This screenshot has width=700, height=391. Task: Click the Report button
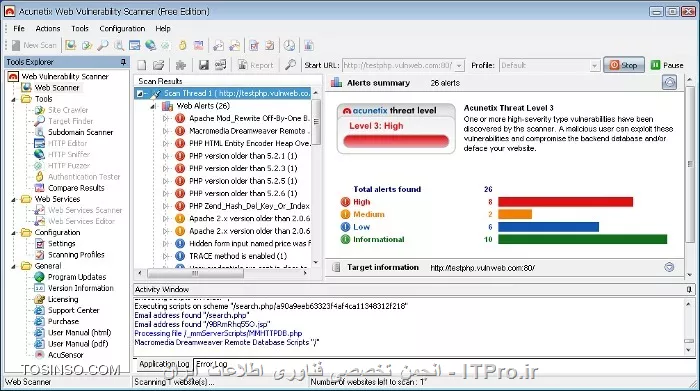[x=256, y=65]
